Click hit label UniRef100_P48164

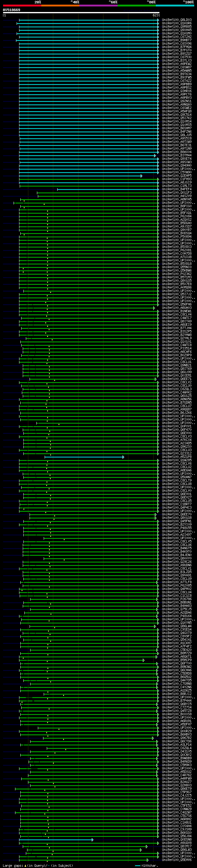176,616
